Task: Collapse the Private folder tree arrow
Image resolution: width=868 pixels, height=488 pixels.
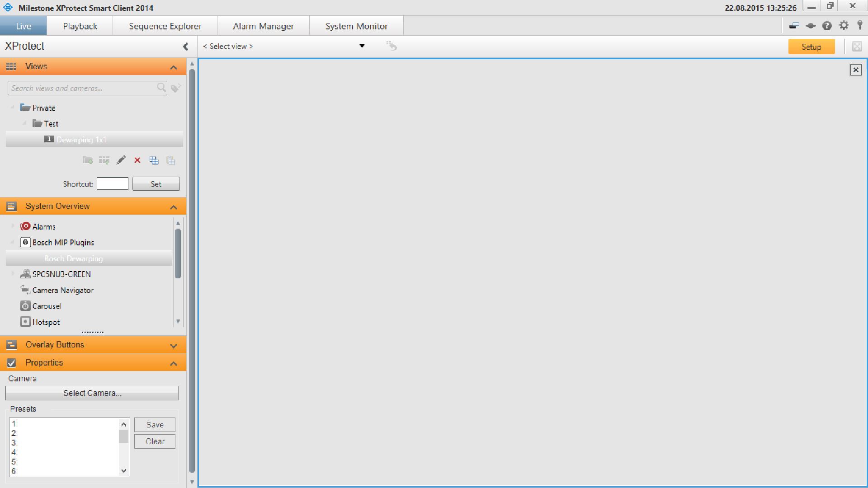Action: 13,107
